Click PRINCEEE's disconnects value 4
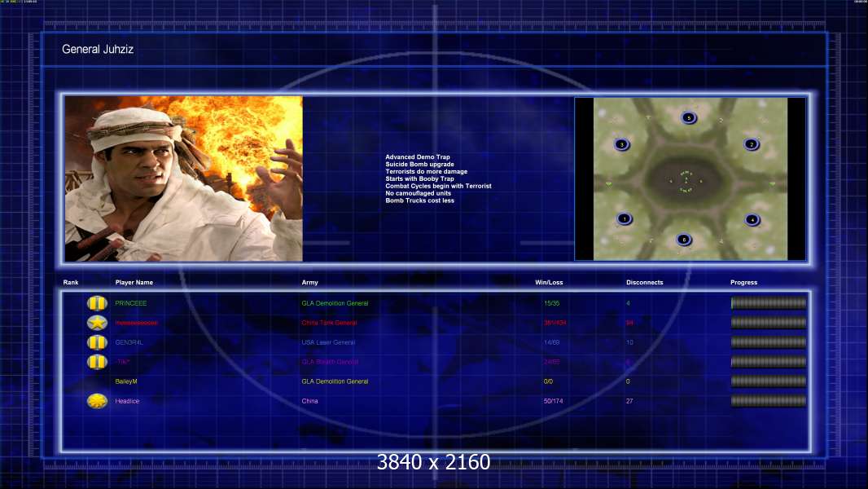This screenshot has width=868, height=489. pyautogui.click(x=628, y=303)
